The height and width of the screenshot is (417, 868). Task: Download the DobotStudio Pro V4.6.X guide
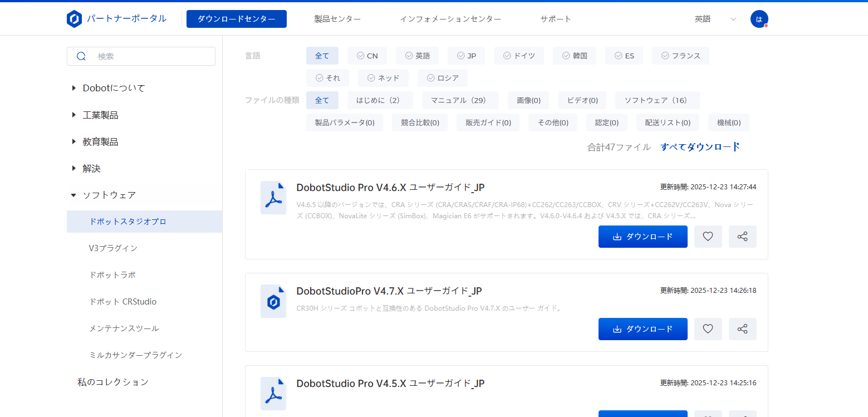pos(643,237)
